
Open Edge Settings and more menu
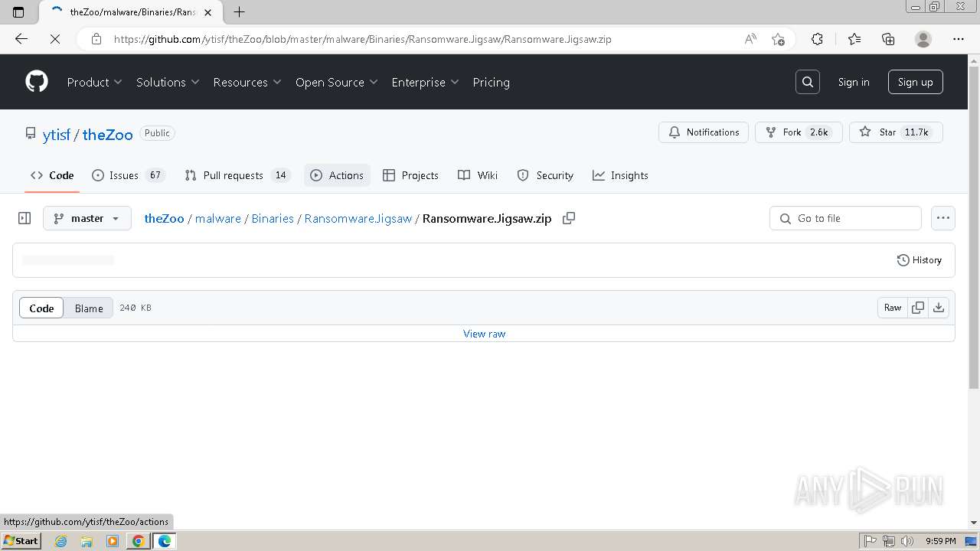959,39
